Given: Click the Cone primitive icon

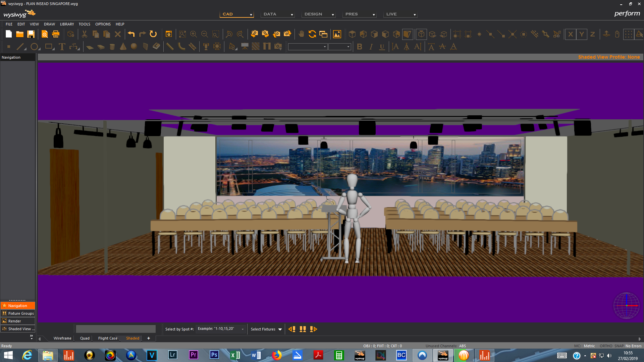Looking at the screenshot, I should tap(123, 47).
